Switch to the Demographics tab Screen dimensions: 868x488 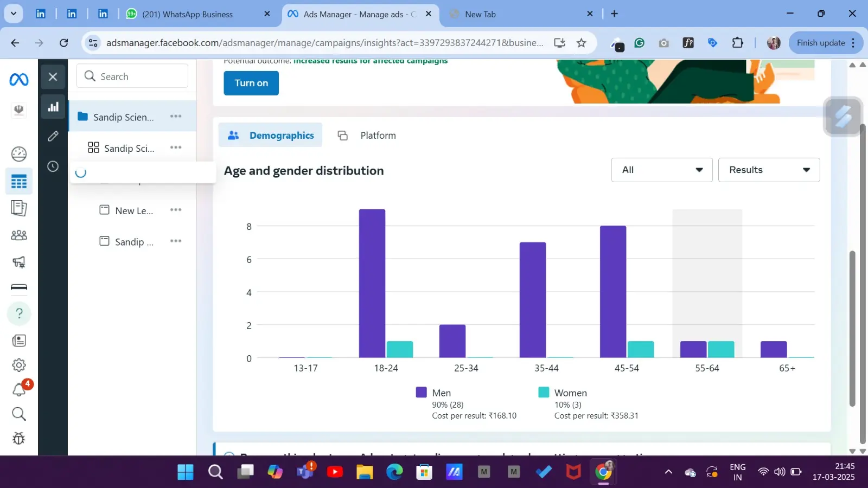tap(271, 136)
